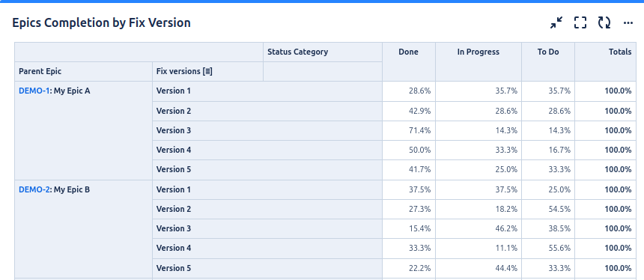Click the Parent Epic header cell
This screenshot has height=280, width=644.
84,71
